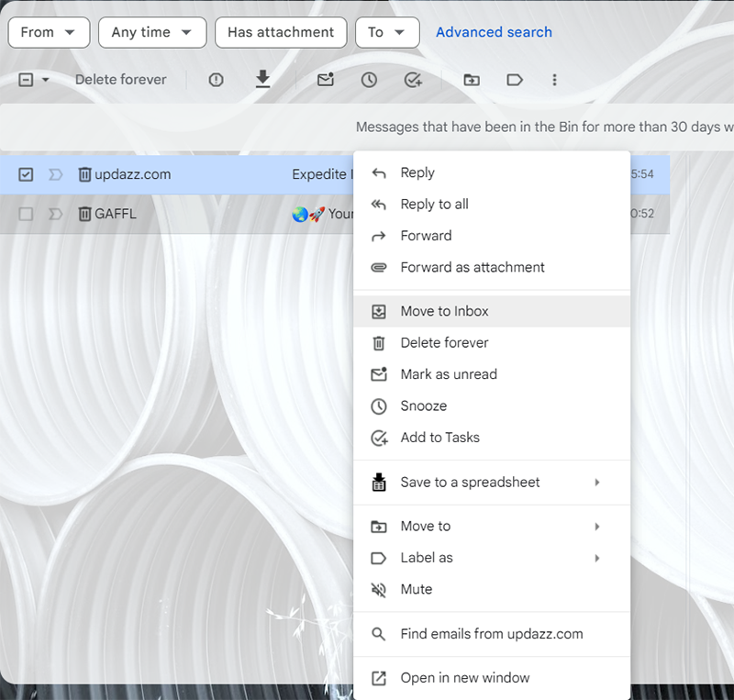Expand the Move to submenu
The width and height of the screenshot is (734, 700).
pyautogui.click(x=492, y=527)
